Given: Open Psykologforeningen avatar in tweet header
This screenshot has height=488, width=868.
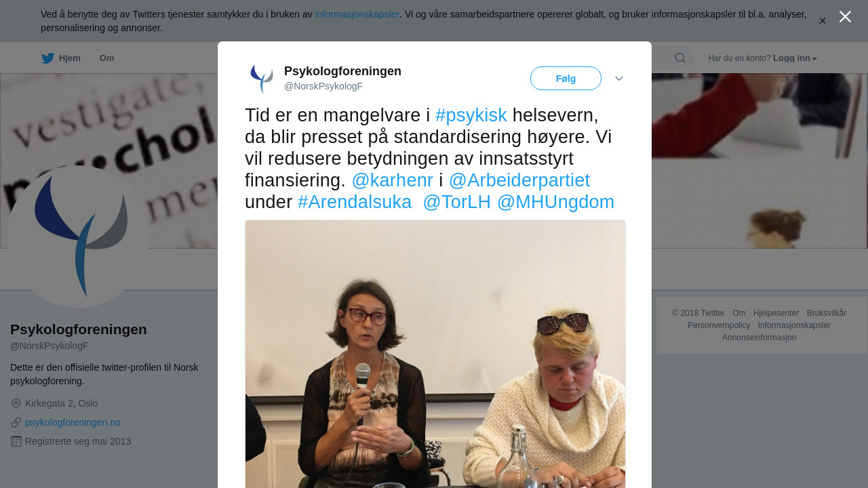Looking at the screenshot, I should coord(261,79).
